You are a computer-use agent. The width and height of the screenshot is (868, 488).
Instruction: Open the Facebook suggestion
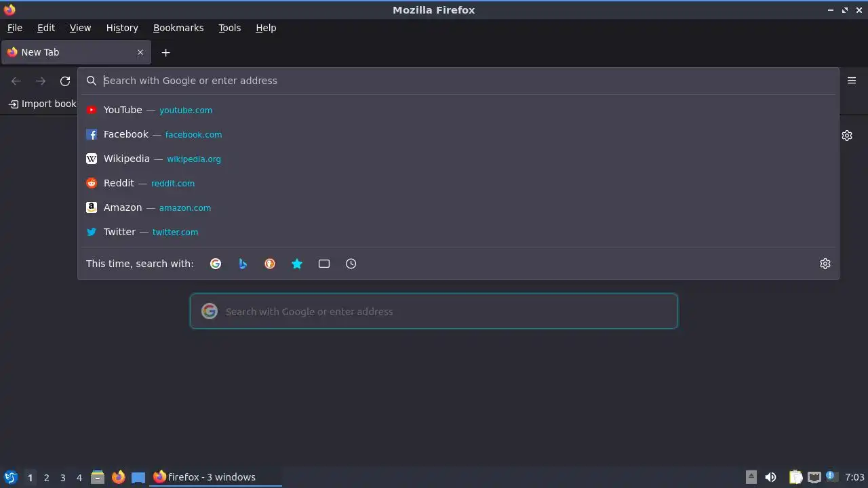click(x=458, y=134)
